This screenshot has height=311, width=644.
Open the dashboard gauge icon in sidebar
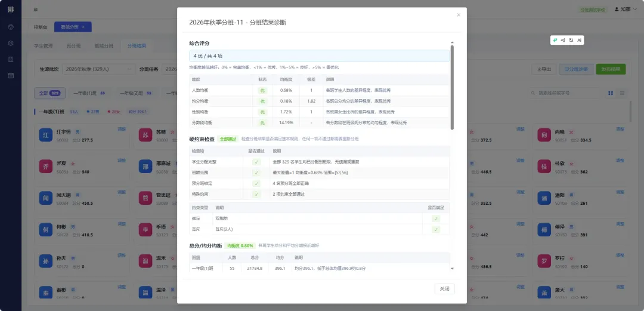coord(11,27)
